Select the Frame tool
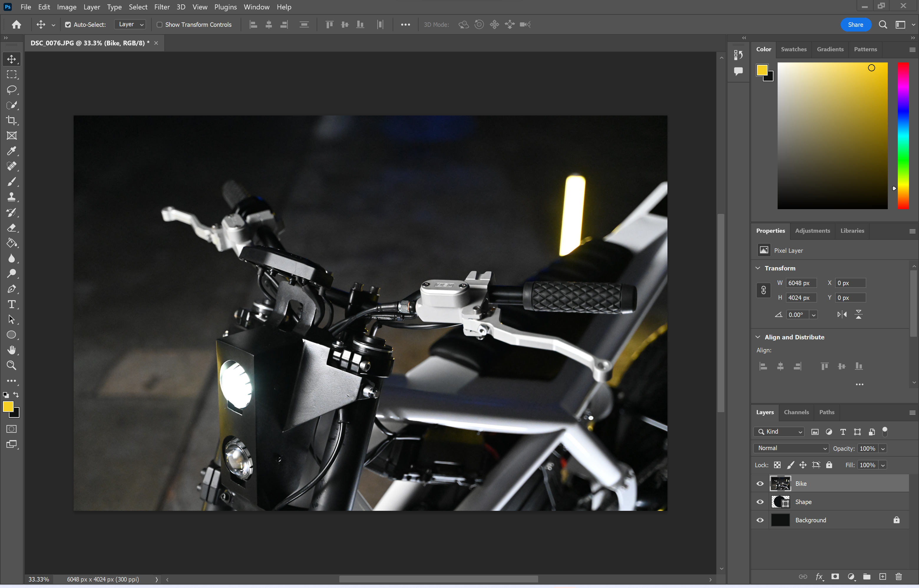919x588 pixels. pyautogui.click(x=11, y=136)
